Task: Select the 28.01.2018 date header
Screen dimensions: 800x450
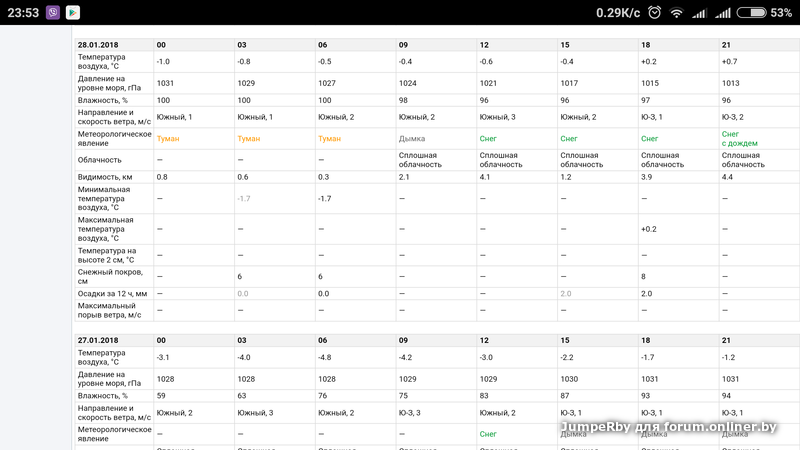Action: point(98,45)
